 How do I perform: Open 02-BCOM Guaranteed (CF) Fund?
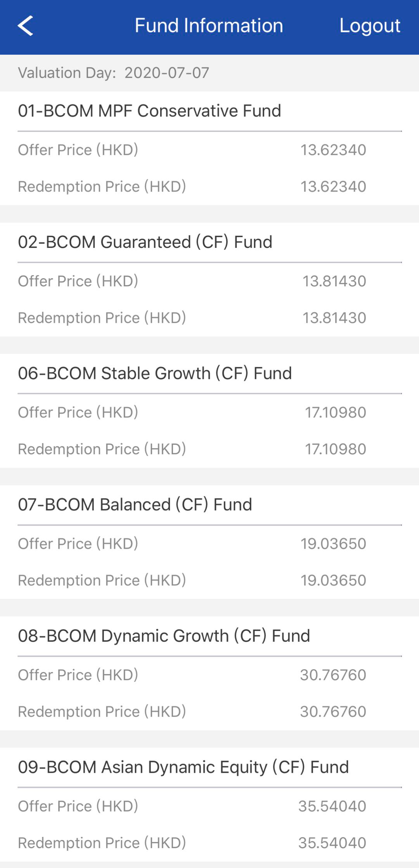[x=145, y=242]
